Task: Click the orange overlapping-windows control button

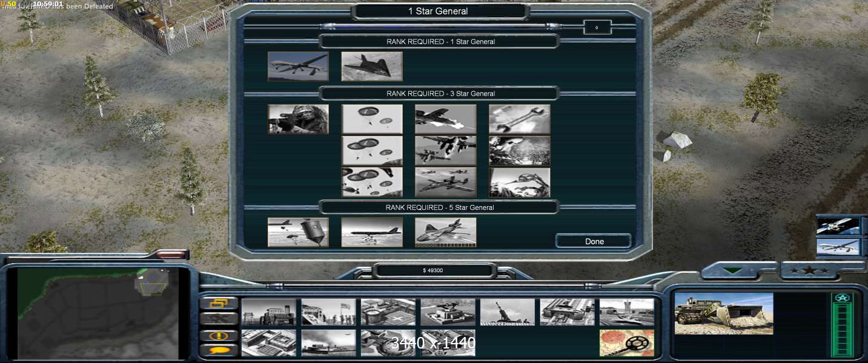Action: coord(219,303)
